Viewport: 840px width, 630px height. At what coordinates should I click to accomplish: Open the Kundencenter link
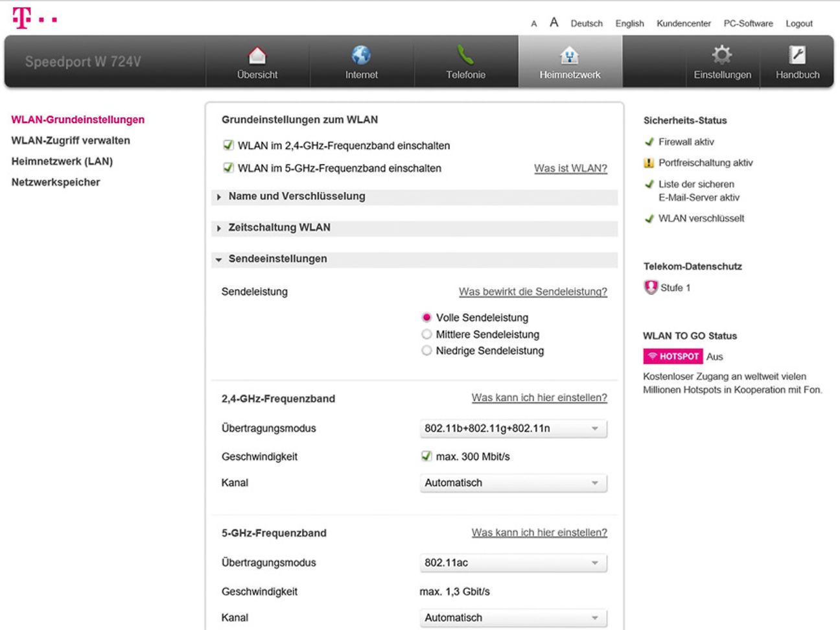coord(684,23)
